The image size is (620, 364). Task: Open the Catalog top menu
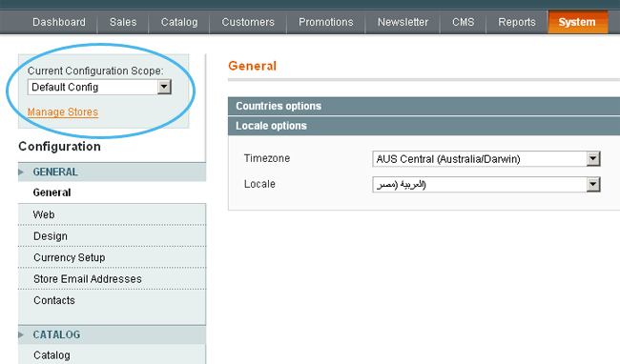179,22
